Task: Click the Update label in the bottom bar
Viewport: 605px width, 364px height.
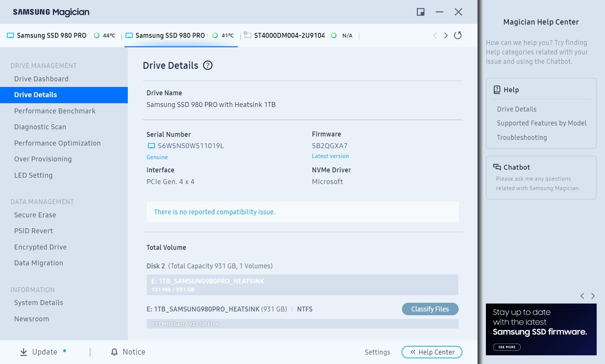Action: [x=45, y=352]
